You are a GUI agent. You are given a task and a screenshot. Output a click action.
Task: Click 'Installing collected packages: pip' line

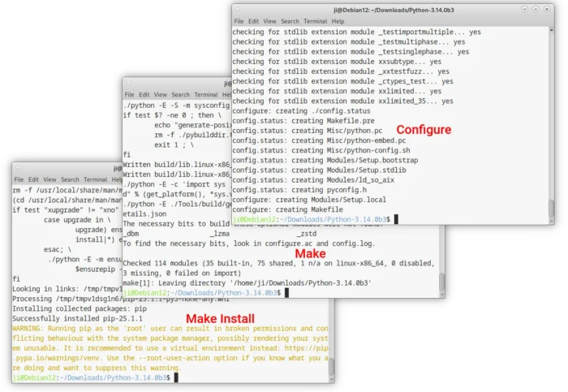[80, 308]
